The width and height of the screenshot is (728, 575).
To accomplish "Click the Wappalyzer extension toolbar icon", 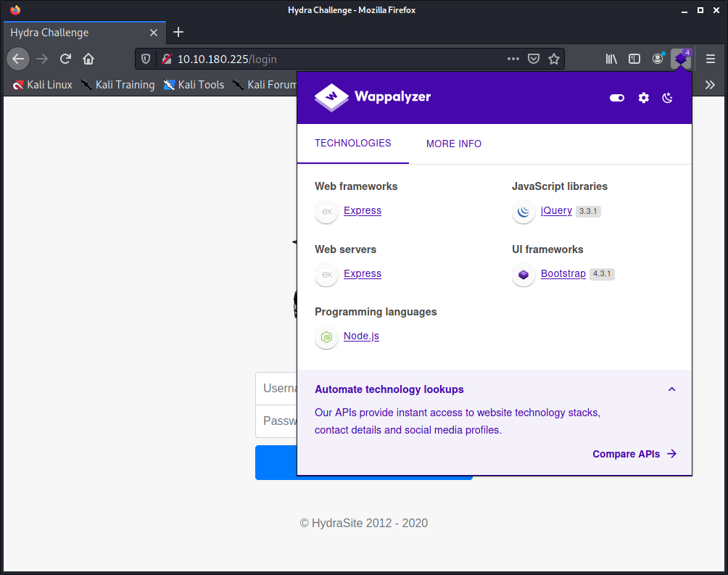I will point(681,59).
